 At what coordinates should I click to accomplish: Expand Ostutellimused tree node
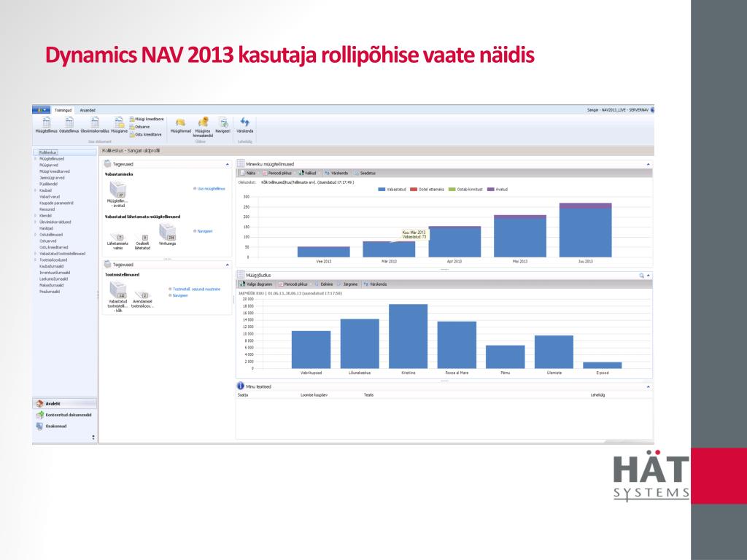click(x=35, y=235)
